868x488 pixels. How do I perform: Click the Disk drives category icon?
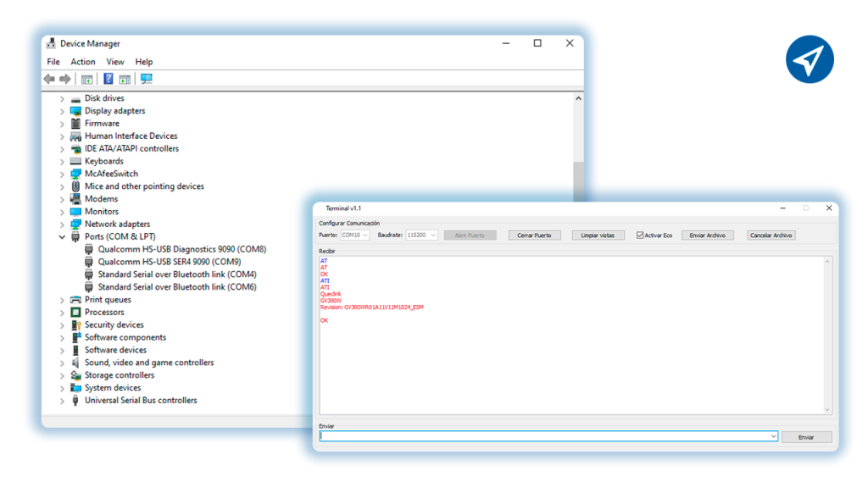pos(75,98)
